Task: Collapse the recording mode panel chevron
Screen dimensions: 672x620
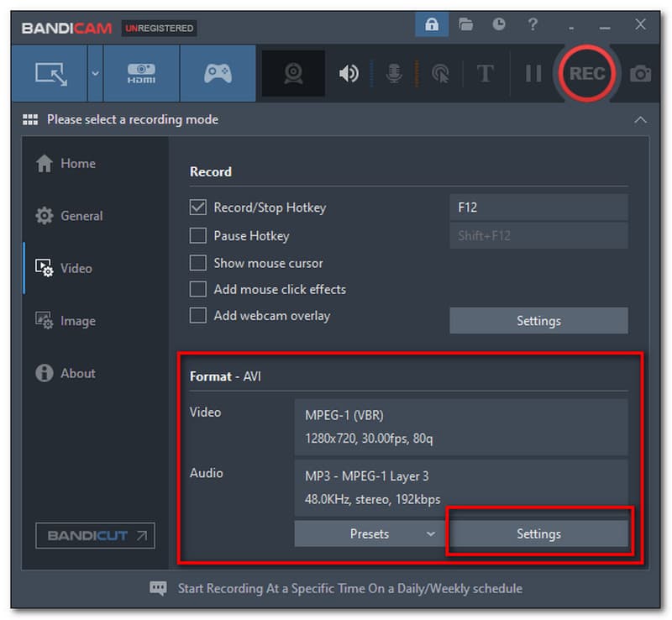Action: (641, 119)
